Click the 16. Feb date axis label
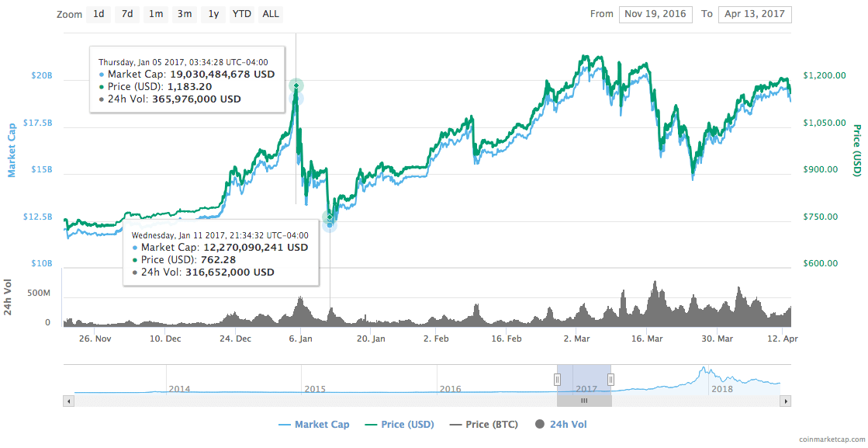This screenshot has height=448, width=868. pyautogui.click(x=507, y=339)
